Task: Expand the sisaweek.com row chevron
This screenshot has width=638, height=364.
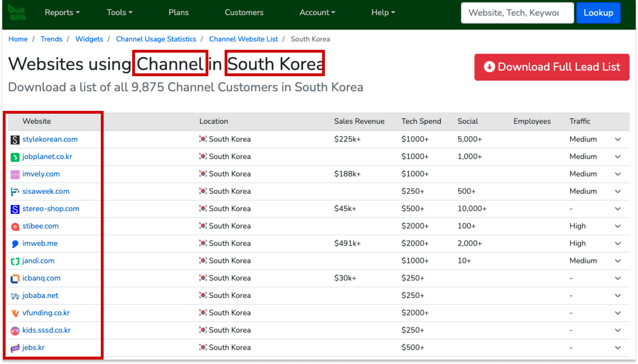Action: pyautogui.click(x=617, y=192)
